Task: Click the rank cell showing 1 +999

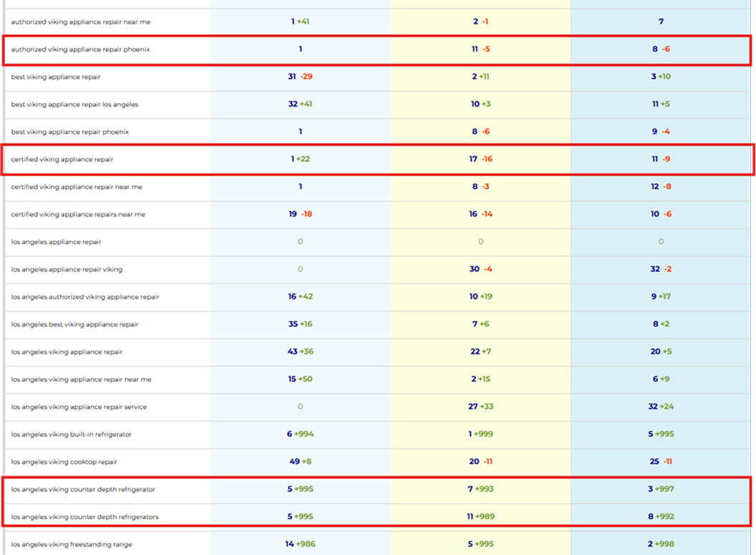Action: coord(480,434)
